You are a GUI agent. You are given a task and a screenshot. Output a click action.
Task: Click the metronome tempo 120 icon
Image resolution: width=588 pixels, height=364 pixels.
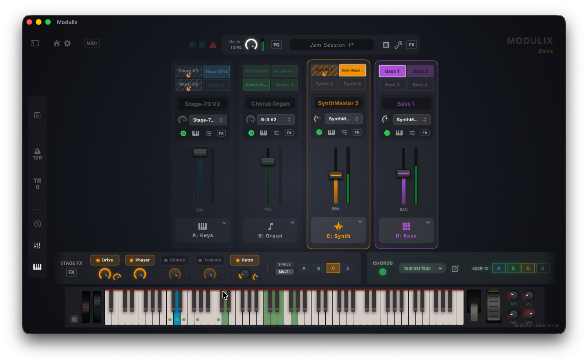[x=37, y=154]
